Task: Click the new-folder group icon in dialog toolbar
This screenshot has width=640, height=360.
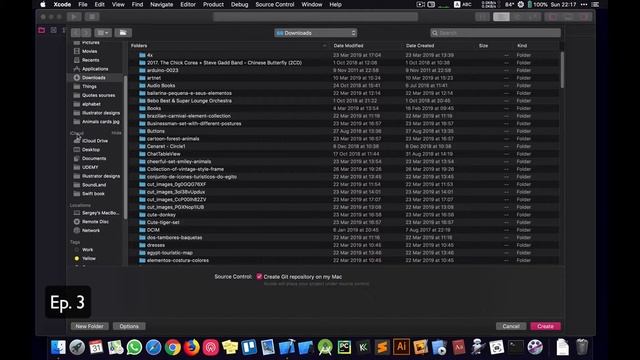Action: click(x=123, y=33)
